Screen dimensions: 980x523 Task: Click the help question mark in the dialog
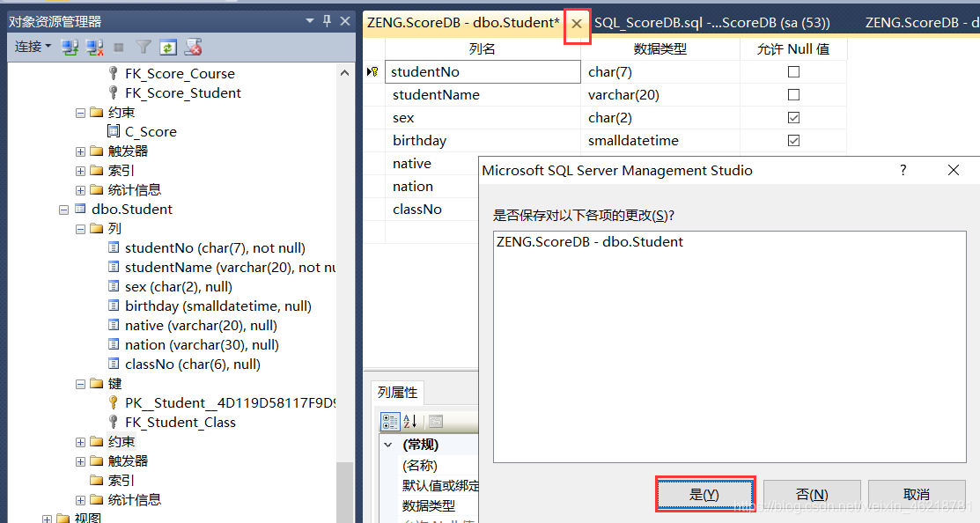coord(903,170)
